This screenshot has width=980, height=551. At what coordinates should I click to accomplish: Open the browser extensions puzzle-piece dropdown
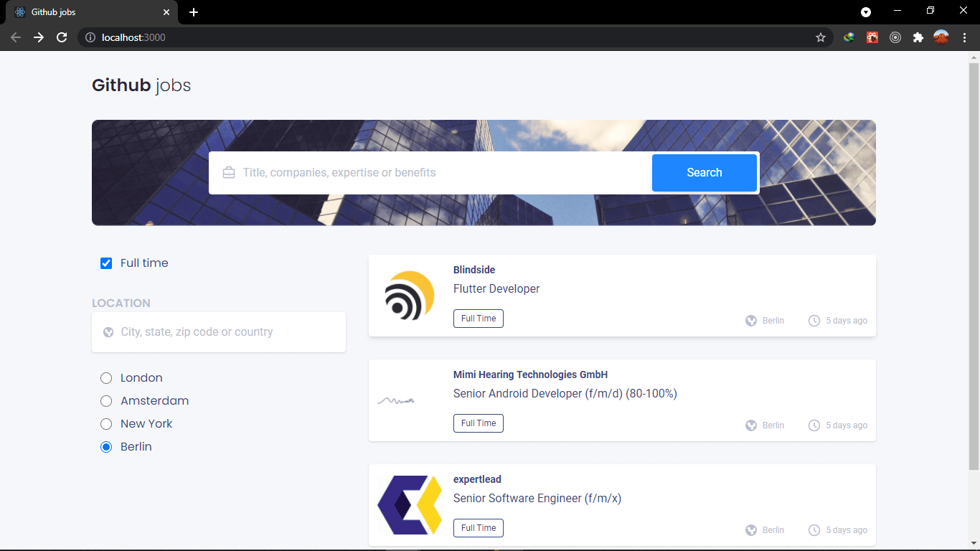[918, 37]
